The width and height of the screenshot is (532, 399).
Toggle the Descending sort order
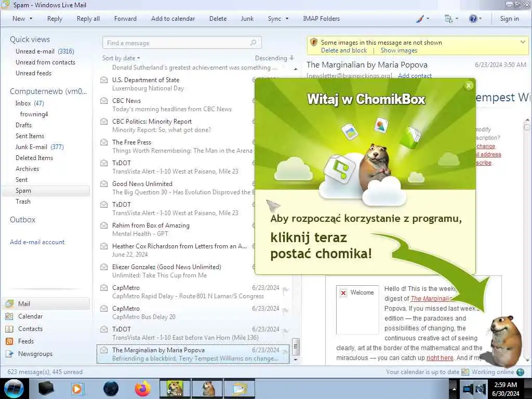[274, 58]
